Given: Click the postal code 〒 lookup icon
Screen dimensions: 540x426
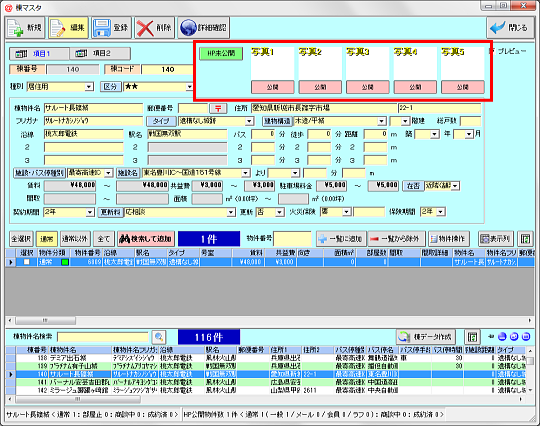Looking at the screenshot, I should tap(218, 108).
